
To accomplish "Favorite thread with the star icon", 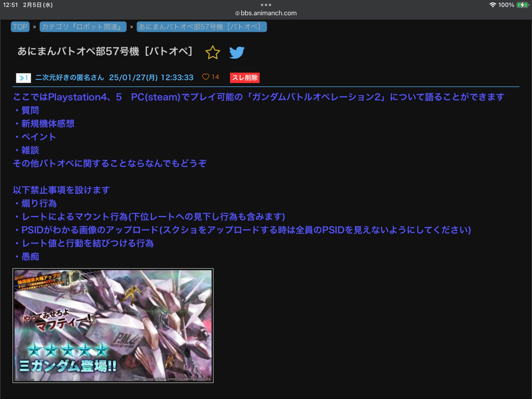I will click(213, 52).
